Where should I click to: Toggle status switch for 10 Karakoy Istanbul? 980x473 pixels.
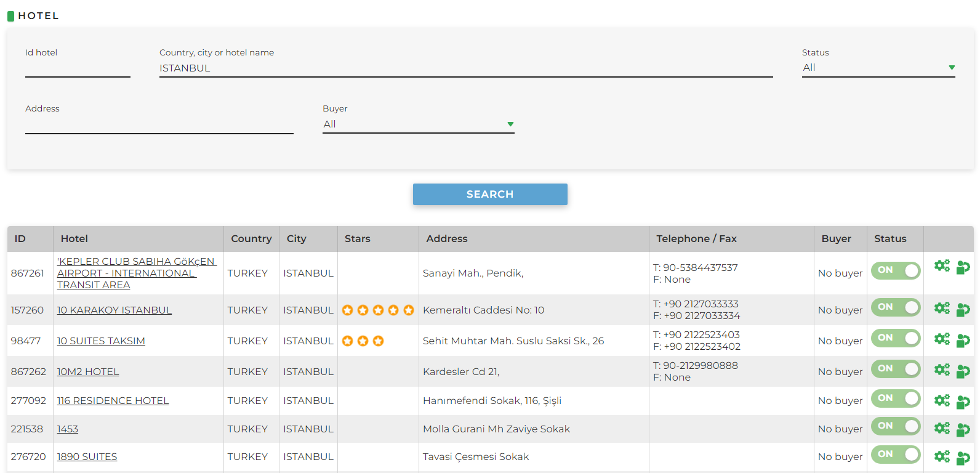click(896, 307)
